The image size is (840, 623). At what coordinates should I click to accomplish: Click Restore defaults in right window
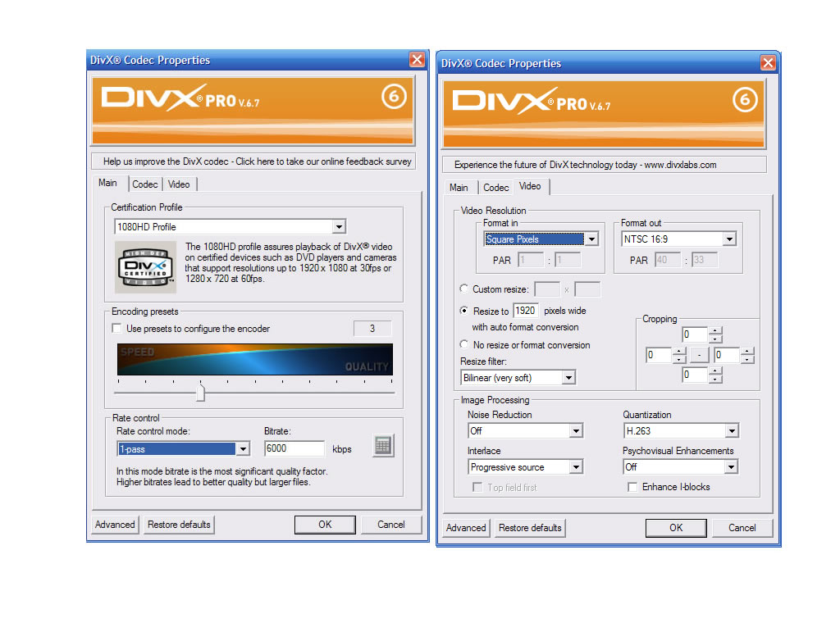[530, 528]
